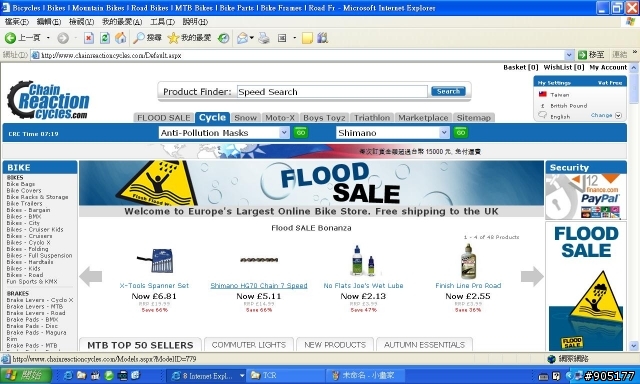Click the FLOOD SALE main banner
This screenshot has width=640, height=384.
point(311,183)
